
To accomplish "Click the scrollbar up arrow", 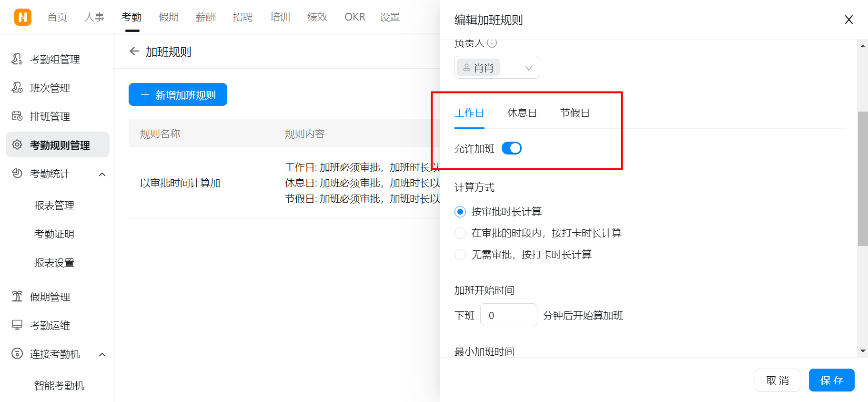I will 863,46.
